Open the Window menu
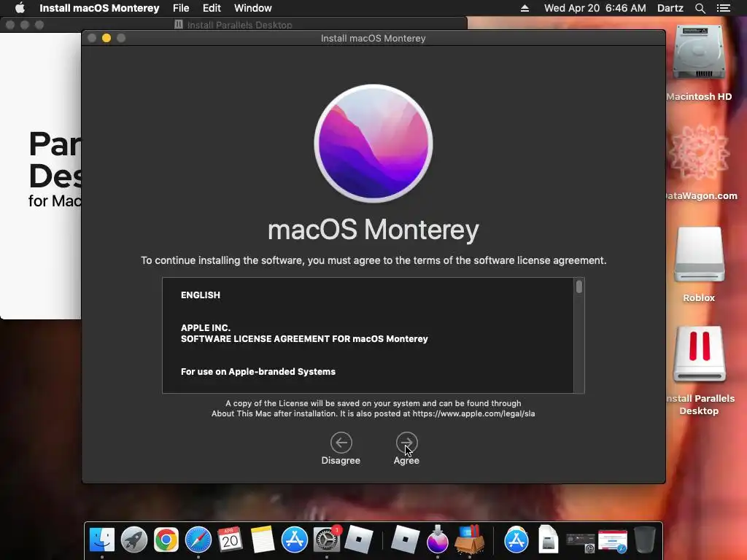The width and height of the screenshot is (747, 560). pos(253,8)
